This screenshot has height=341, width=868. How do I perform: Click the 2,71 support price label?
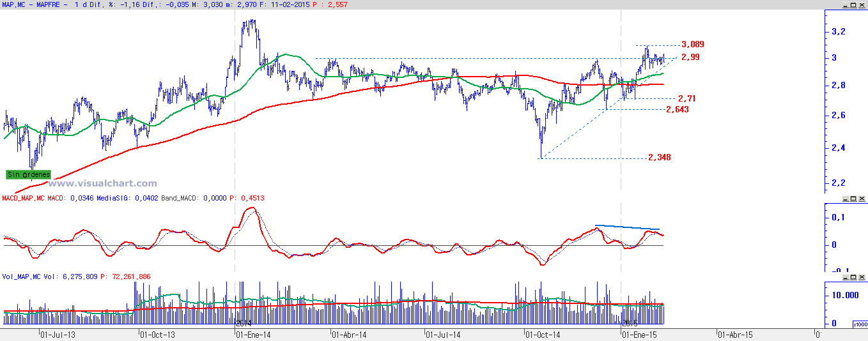click(x=687, y=99)
